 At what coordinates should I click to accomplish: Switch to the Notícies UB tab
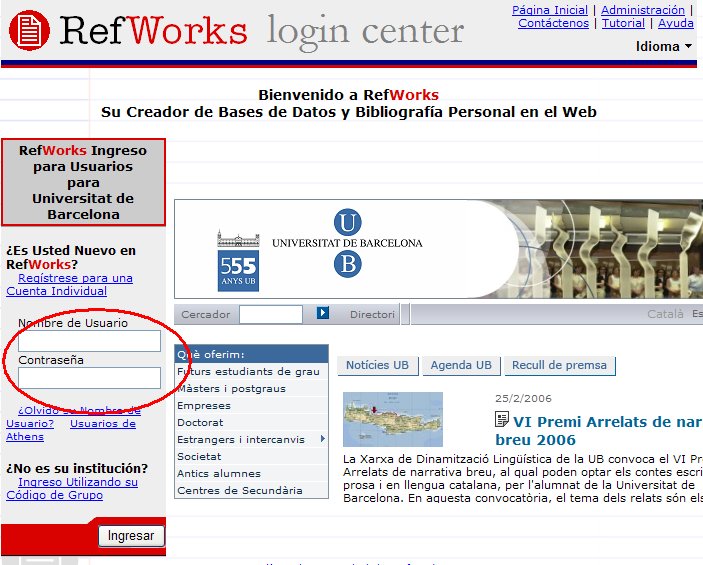click(378, 365)
